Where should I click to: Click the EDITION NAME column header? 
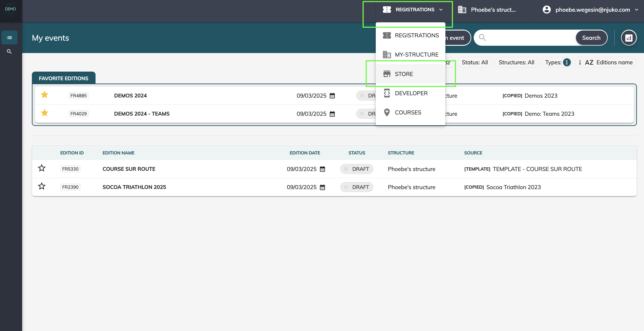click(x=119, y=153)
